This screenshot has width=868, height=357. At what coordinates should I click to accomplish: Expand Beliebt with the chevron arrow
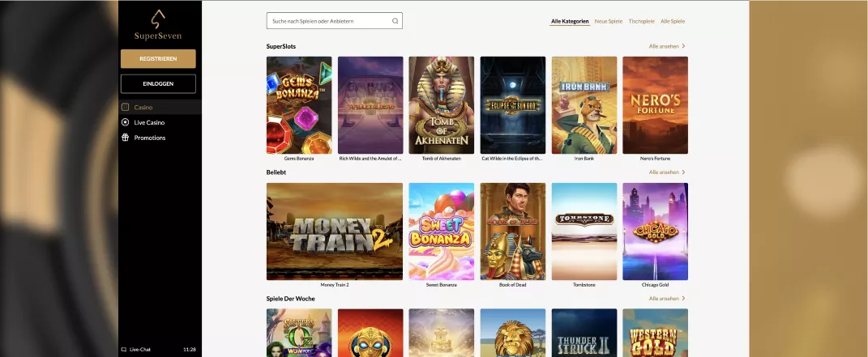coord(684,172)
